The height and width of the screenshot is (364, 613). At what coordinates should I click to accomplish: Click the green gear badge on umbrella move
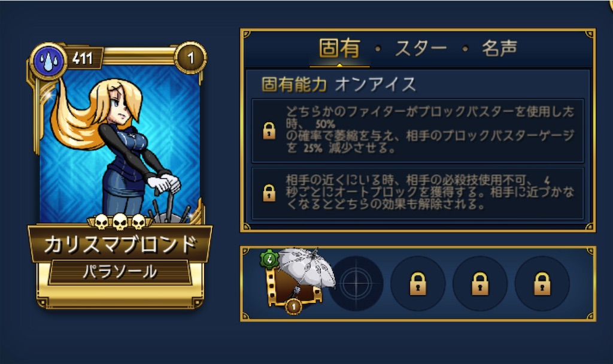tap(269, 259)
